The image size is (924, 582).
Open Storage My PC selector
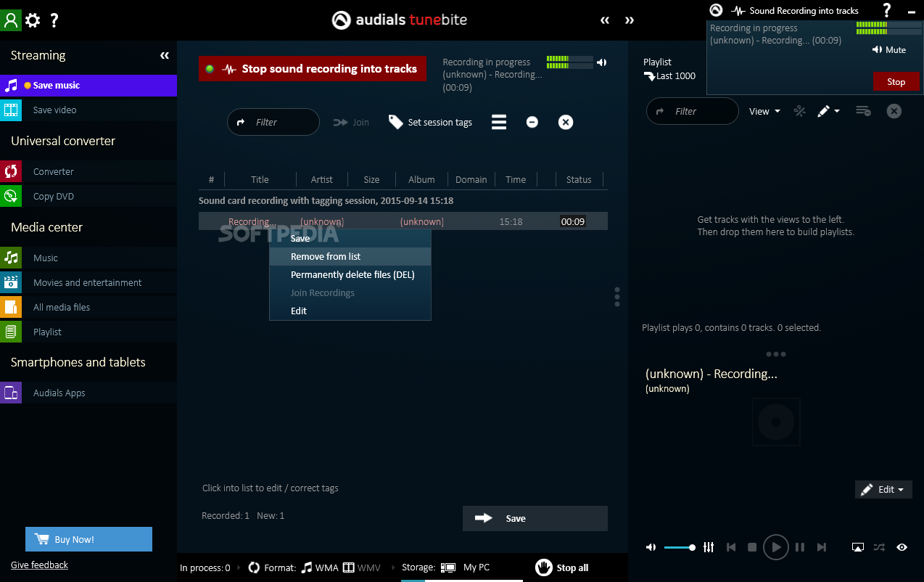[464, 567]
